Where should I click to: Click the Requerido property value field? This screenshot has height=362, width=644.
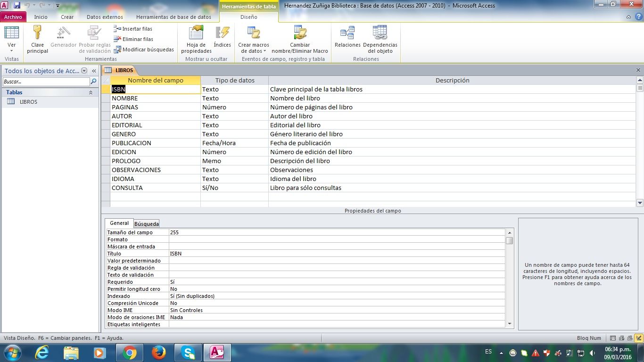coord(337,282)
